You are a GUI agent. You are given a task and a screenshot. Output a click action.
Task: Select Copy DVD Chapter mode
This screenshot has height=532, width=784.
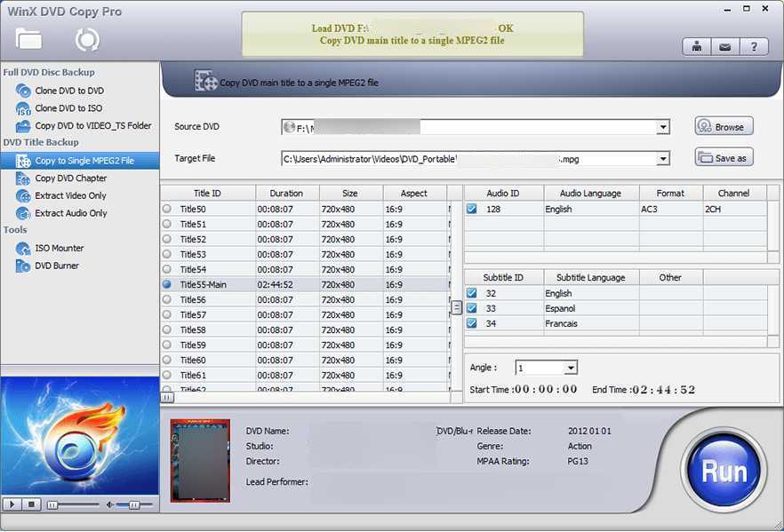point(70,179)
